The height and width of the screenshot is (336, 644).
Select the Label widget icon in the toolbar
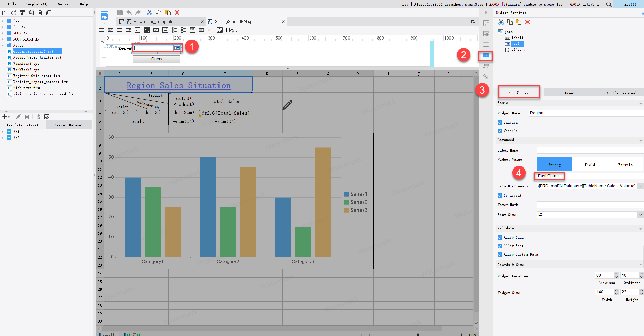[x=110, y=30]
